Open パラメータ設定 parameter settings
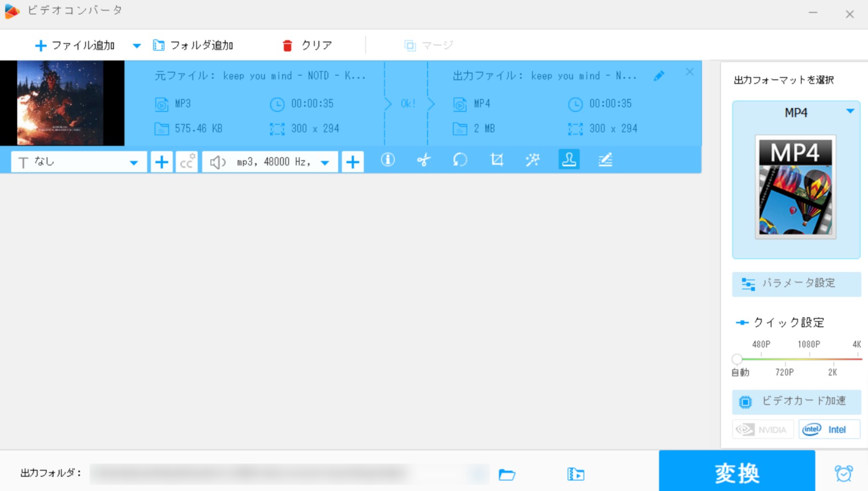Viewport: 868px width, 491px height. pos(796,284)
